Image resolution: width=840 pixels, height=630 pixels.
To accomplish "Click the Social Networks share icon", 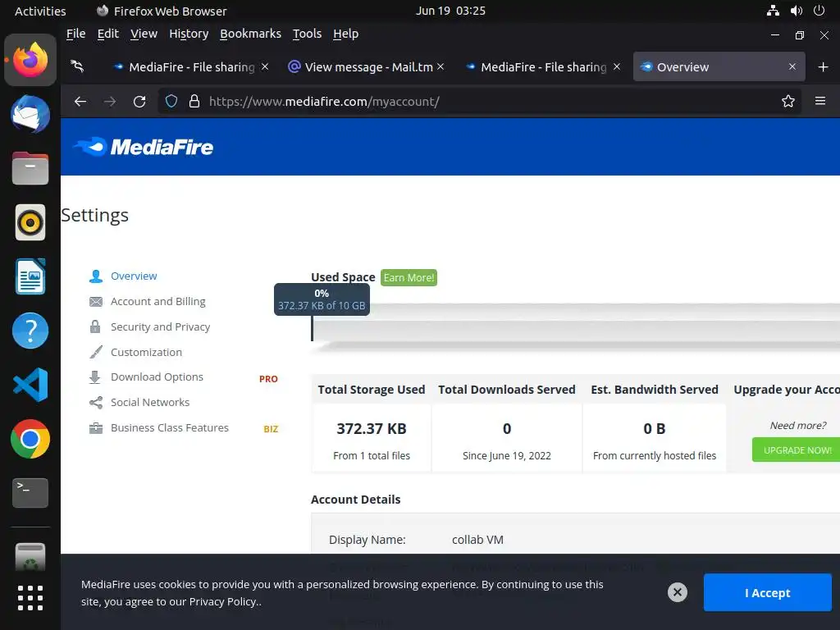I will tap(96, 402).
